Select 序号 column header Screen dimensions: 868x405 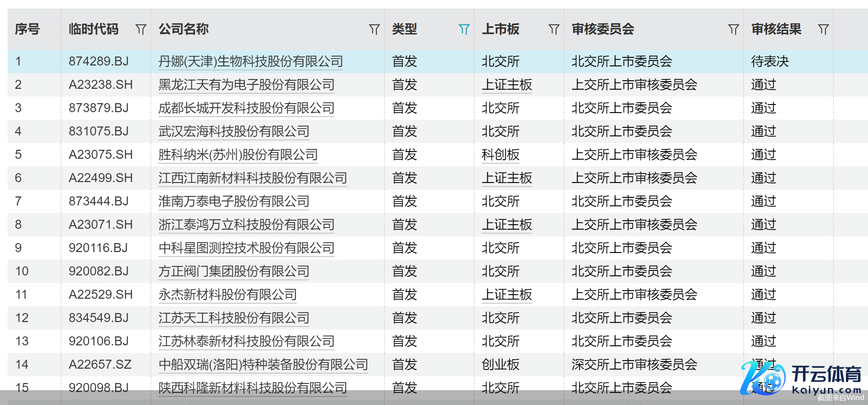pos(27,30)
